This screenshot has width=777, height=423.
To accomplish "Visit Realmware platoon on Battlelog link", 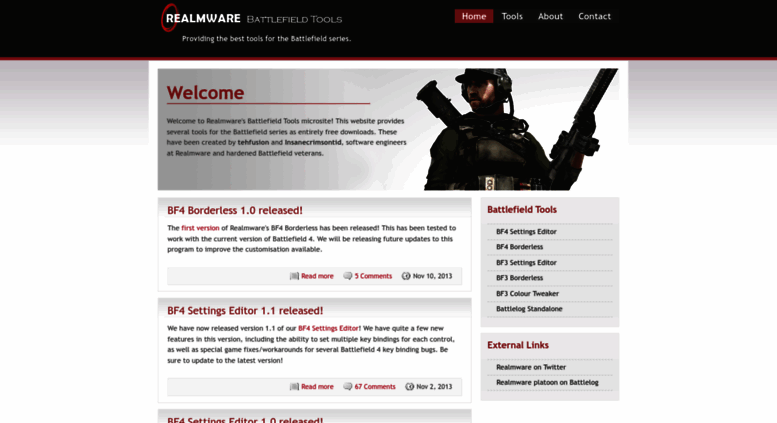I will pyautogui.click(x=547, y=383).
